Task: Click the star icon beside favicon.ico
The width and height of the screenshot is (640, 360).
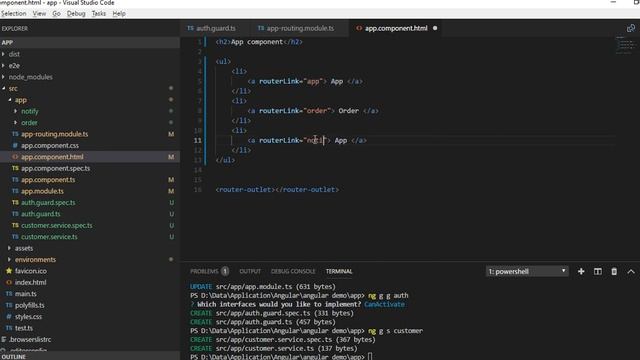Action: click(x=9, y=271)
